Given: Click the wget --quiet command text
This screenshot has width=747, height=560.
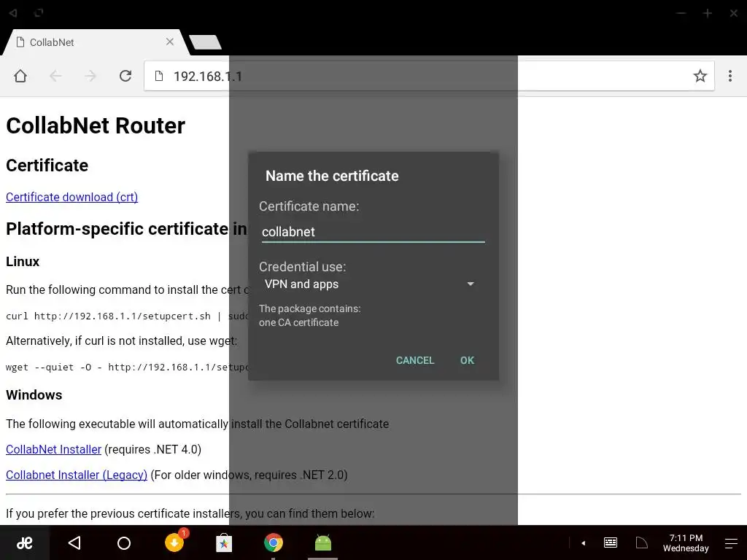Looking at the screenshot, I should coord(127,367).
